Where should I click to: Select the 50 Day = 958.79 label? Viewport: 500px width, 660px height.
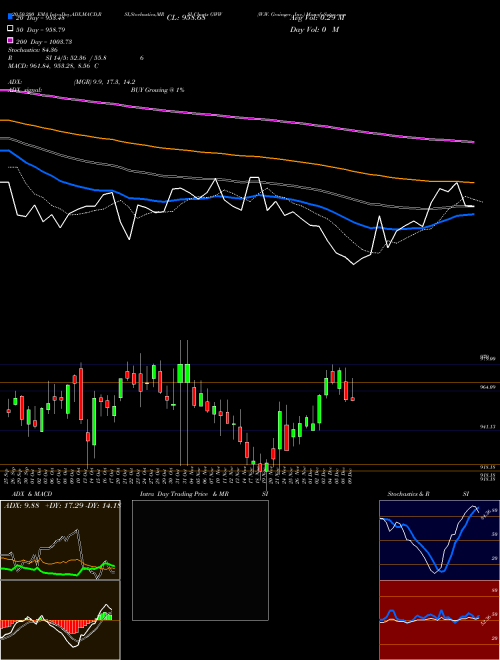coord(40,29)
